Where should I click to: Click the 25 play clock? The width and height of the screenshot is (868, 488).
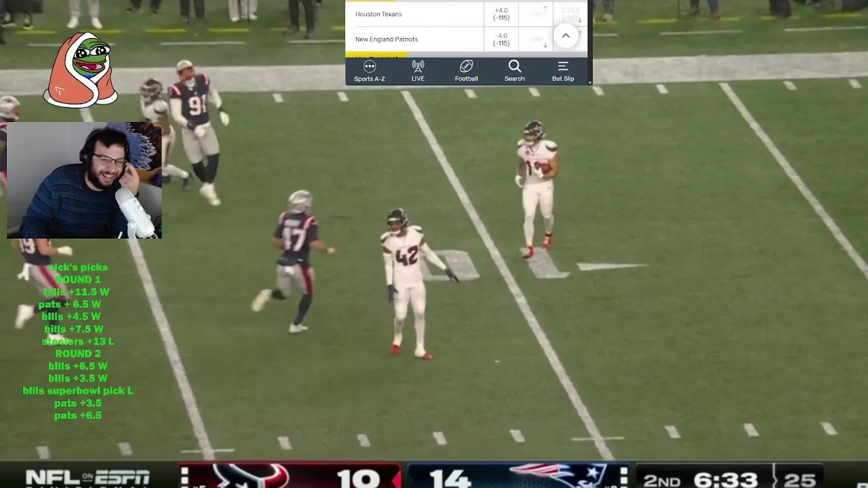[x=800, y=479]
